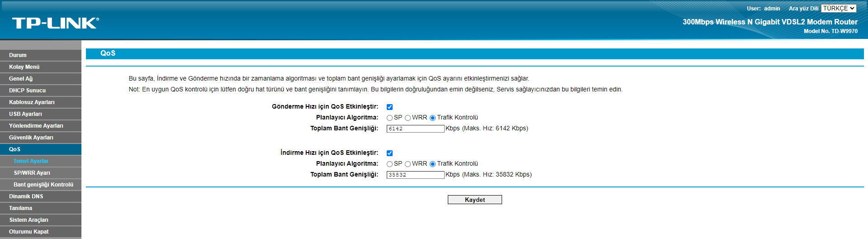
Task: Click the Kaydet button
Action: (x=474, y=200)
